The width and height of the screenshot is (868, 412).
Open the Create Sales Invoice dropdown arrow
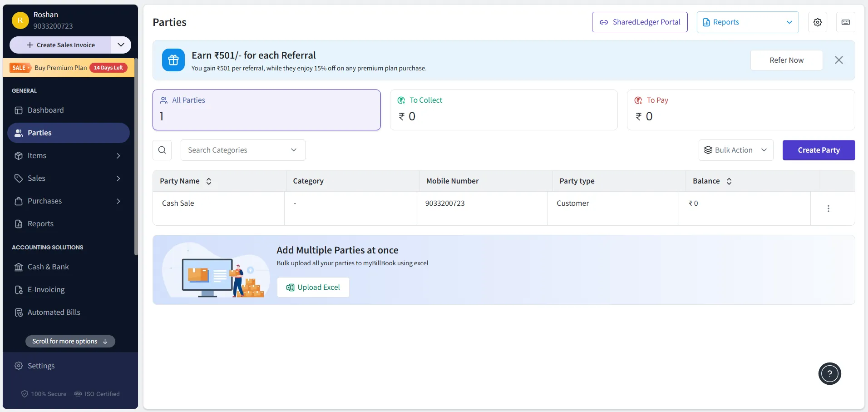click(121, 45)
